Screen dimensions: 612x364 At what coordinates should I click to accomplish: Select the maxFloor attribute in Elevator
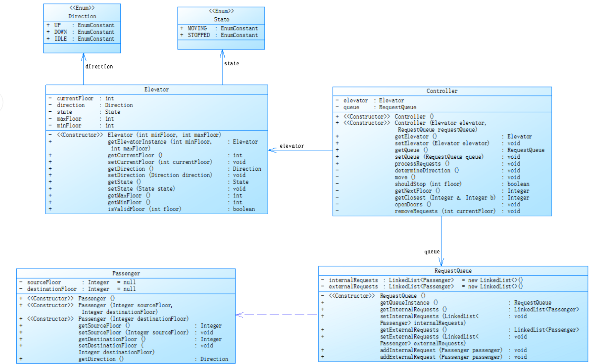point(81,119)
